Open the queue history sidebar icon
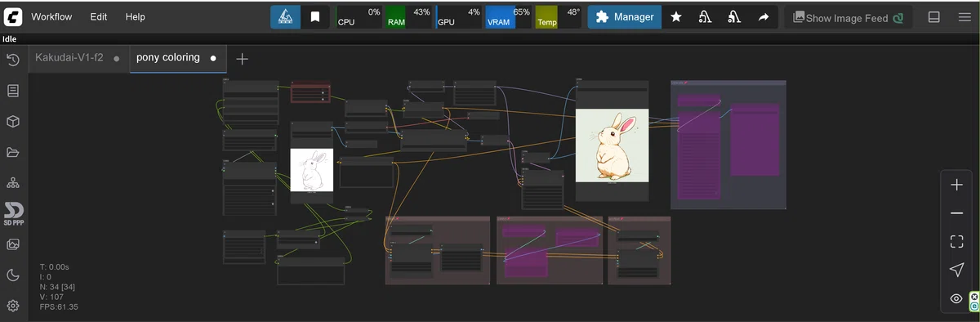Viewport: 980px width, 322px height. [13, 60]
